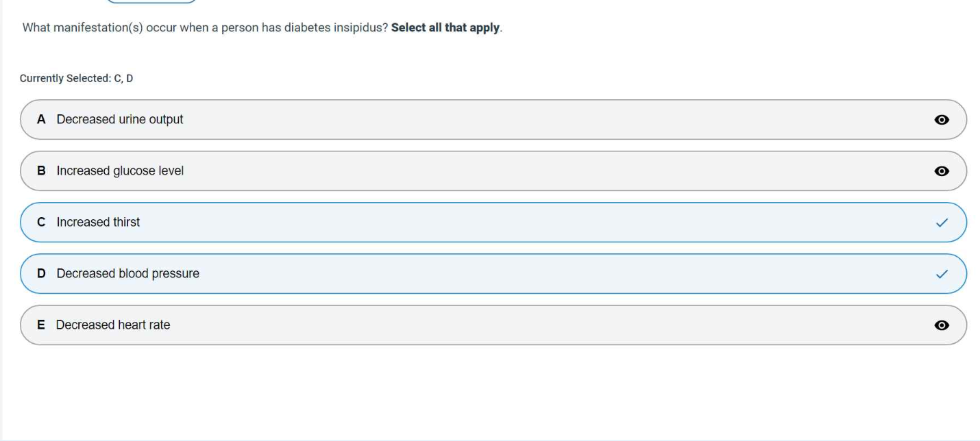Screen dimensions: 980x441
Task: Click the checkmark on Increased thirst
Action: pyautogui.click(x=942, y=223)
